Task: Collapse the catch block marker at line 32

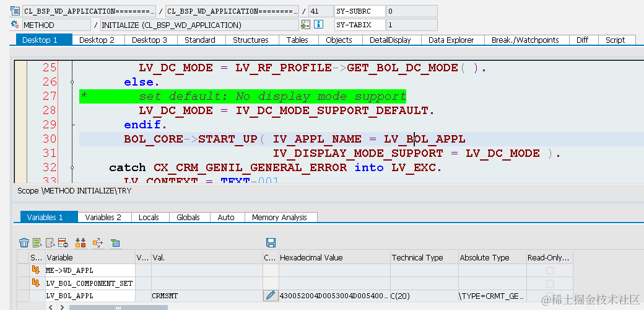Action: click(x=72, y=167)
